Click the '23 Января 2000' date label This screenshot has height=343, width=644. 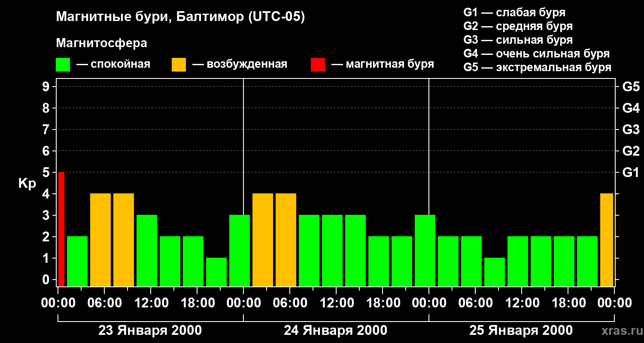point(150,331)
